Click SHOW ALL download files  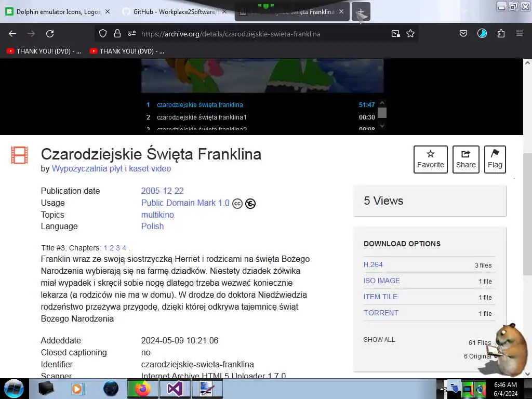(x=379, y=340)
